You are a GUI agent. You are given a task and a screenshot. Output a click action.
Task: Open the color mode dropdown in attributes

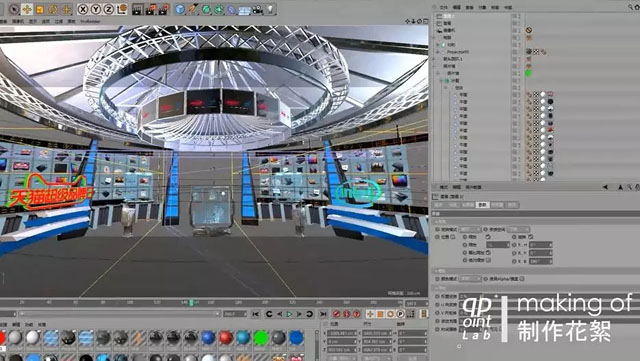tap(470, 279)
